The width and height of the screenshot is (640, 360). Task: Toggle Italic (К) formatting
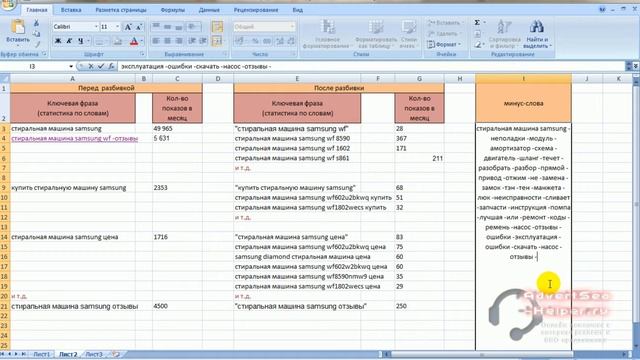(x=69, y=41)
